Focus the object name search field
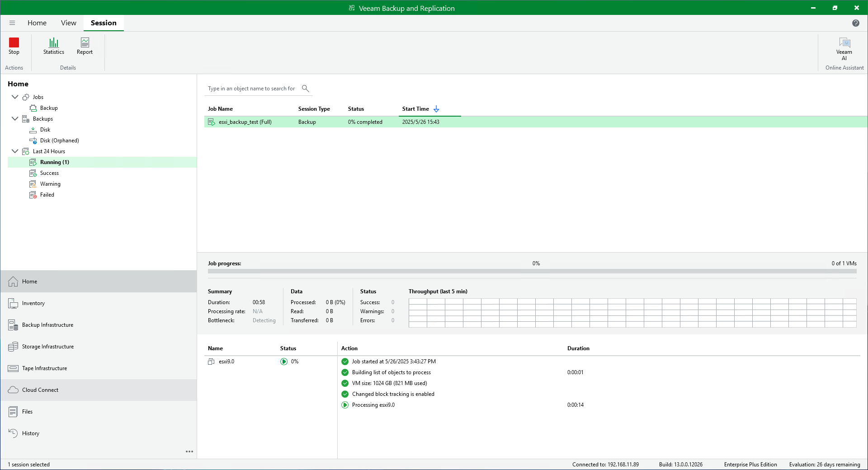This screenshot has height=470, width=868. [252, 89]
